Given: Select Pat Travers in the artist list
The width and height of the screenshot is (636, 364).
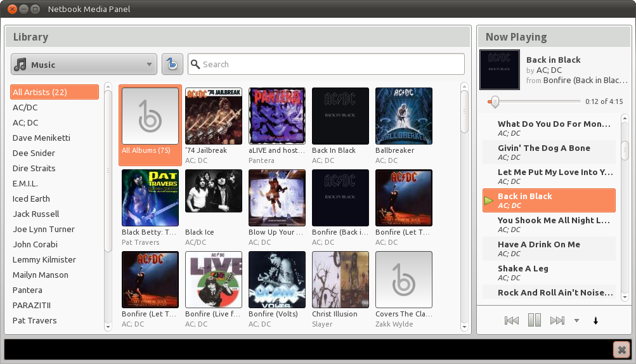Looking at the screenshot, I should (x=55, y=321).
